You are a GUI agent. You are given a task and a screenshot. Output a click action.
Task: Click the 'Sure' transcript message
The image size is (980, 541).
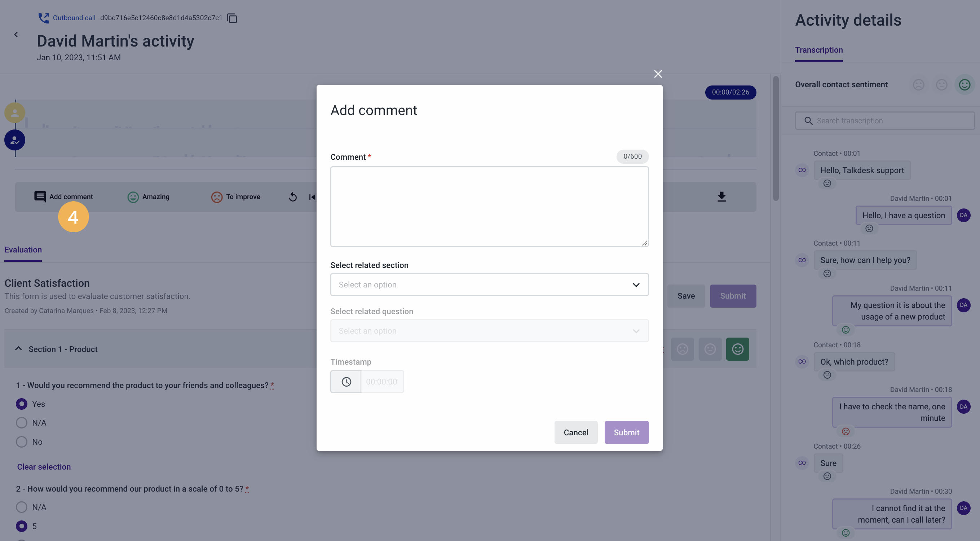[828, 463]
